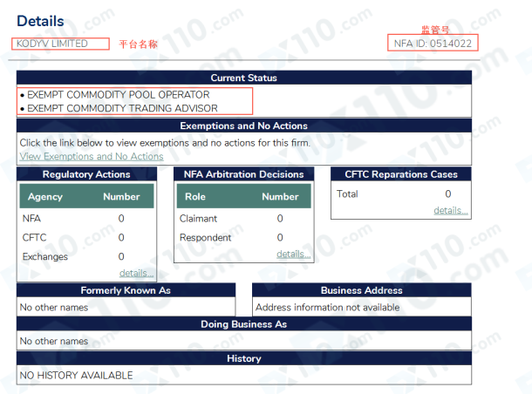
Task: Select the Click the link below instruction text
Action: coord(165,143)
